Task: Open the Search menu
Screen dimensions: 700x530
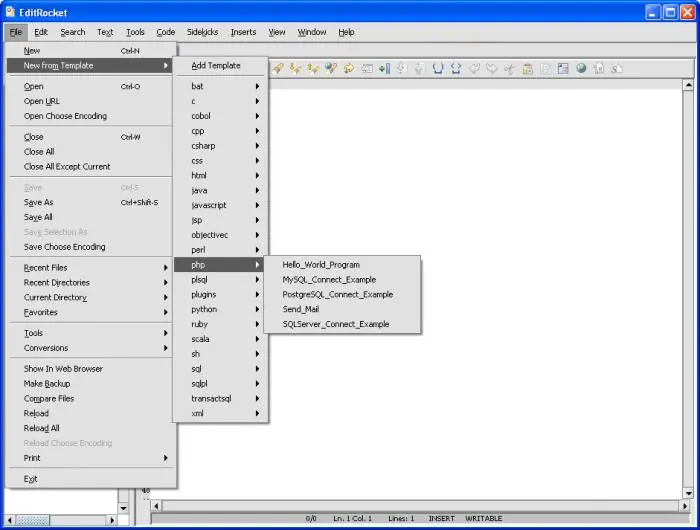Action: point(73,32)
